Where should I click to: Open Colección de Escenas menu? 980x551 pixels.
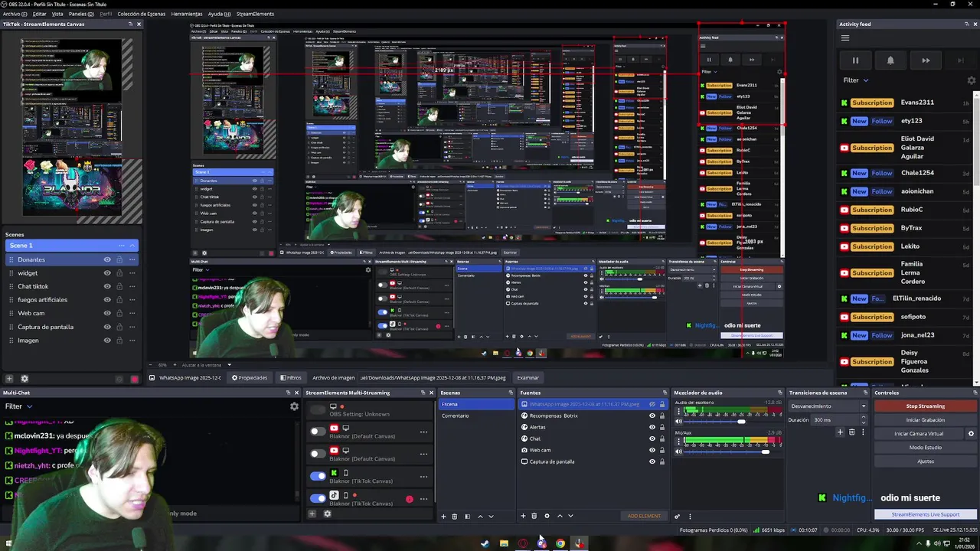click(x=142, y=14)
